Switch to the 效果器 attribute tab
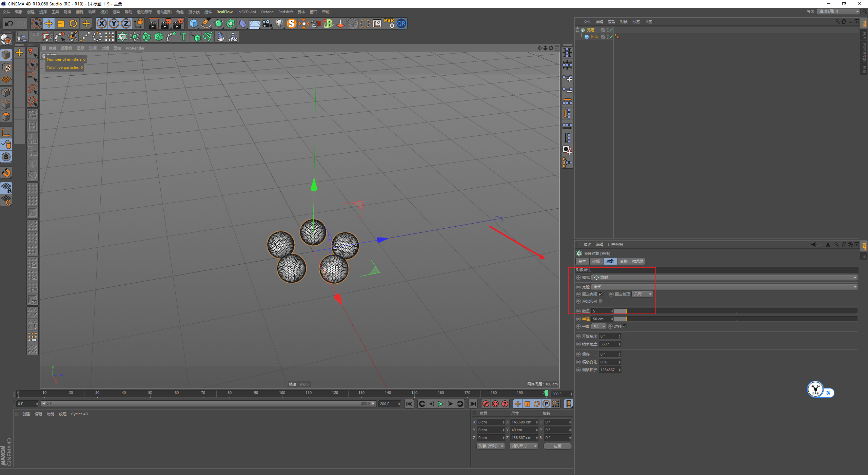 (638, 261)
